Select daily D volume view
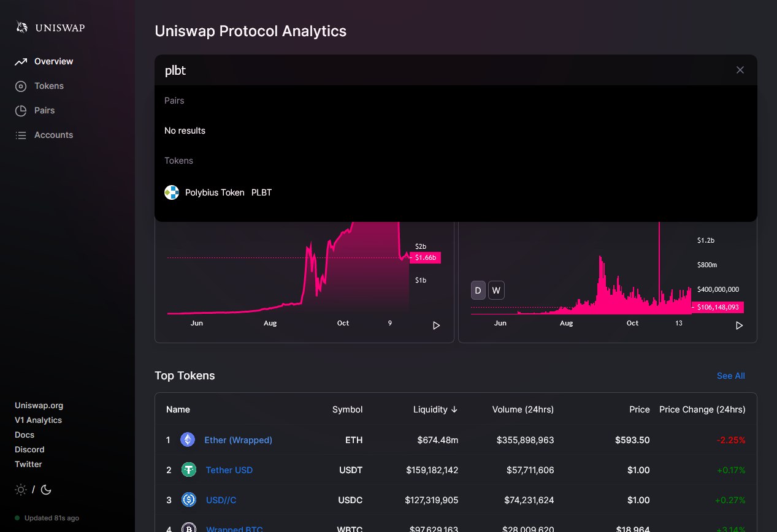This screenshot has height=532, width=777. 478,290
